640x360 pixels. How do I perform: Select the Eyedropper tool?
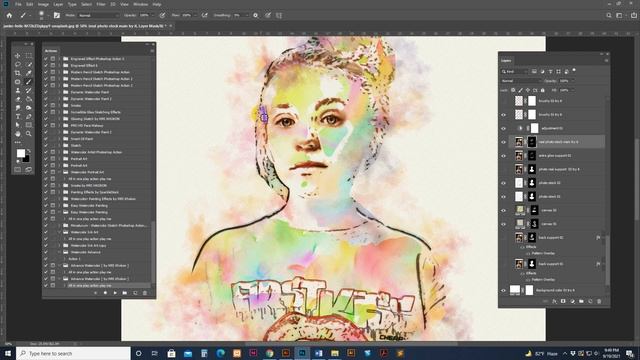tap(29, 73)
